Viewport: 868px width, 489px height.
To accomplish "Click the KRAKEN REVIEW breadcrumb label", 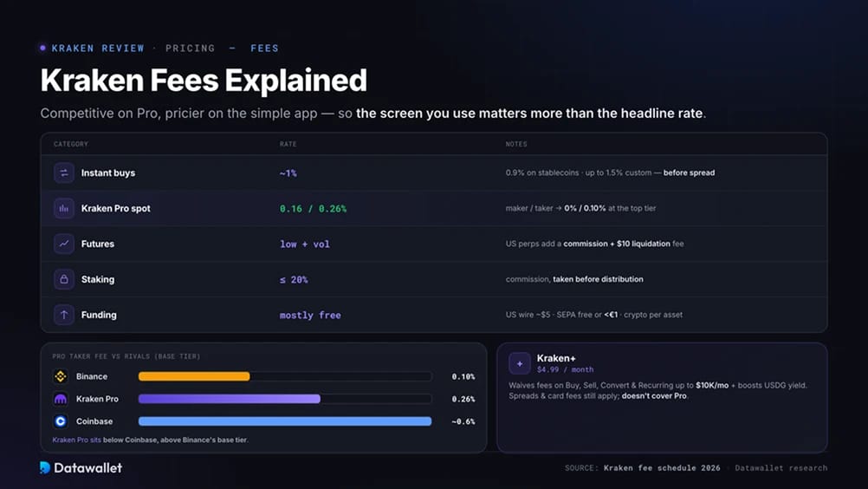I will (97, 49).
